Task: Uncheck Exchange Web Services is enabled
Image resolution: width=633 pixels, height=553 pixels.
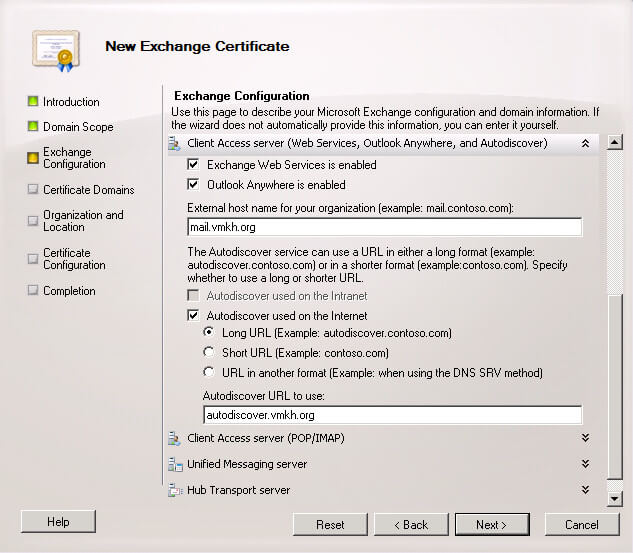Action: (193, 164)
